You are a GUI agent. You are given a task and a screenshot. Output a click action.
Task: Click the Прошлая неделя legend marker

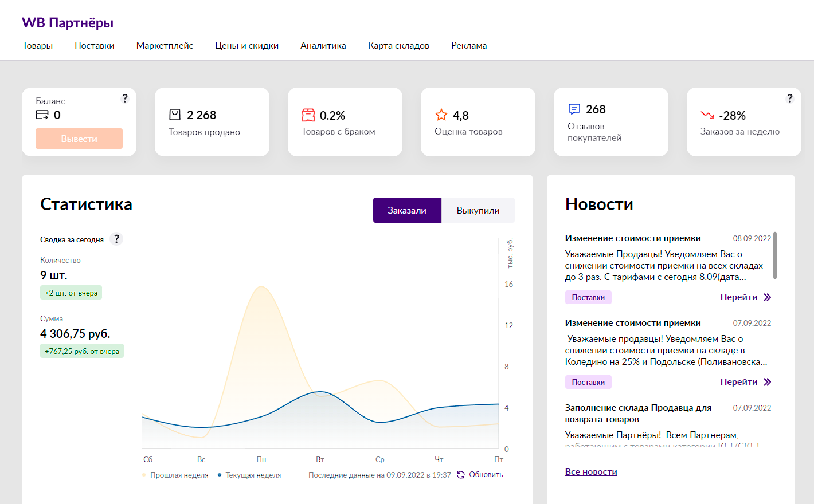pos(144,475)
